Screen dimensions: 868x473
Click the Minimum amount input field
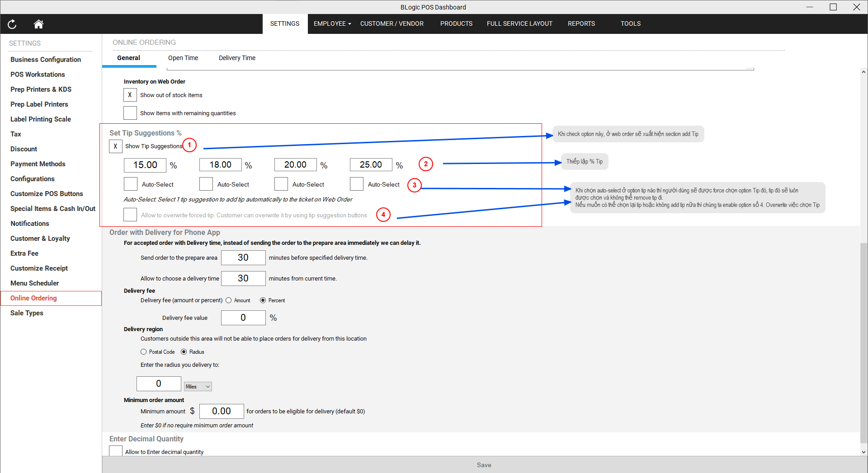click(222, 411)
